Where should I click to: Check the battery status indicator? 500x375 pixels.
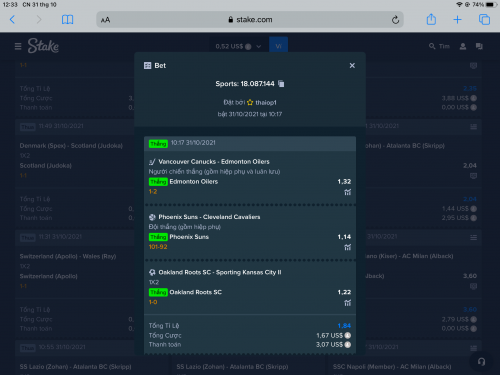pos(491,5)
